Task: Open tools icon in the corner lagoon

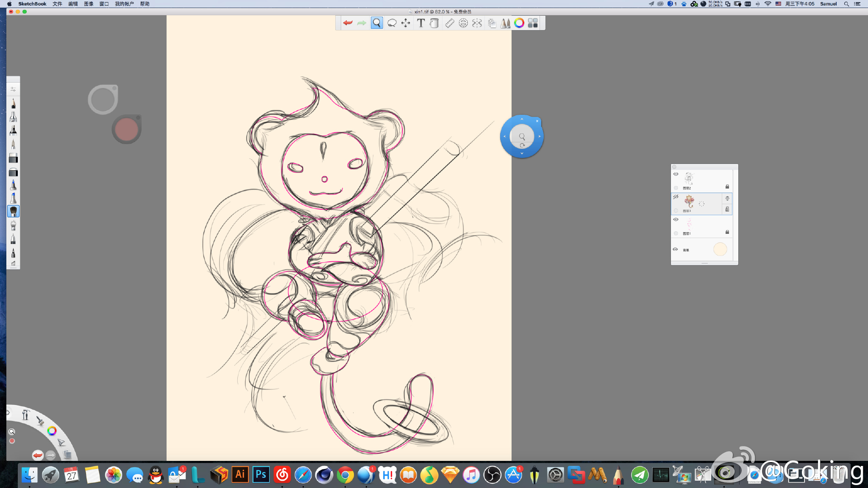Action: (x=25, y=415)
